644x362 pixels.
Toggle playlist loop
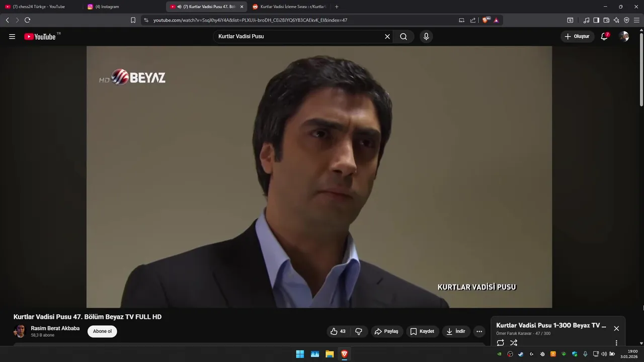click(500, 343)
